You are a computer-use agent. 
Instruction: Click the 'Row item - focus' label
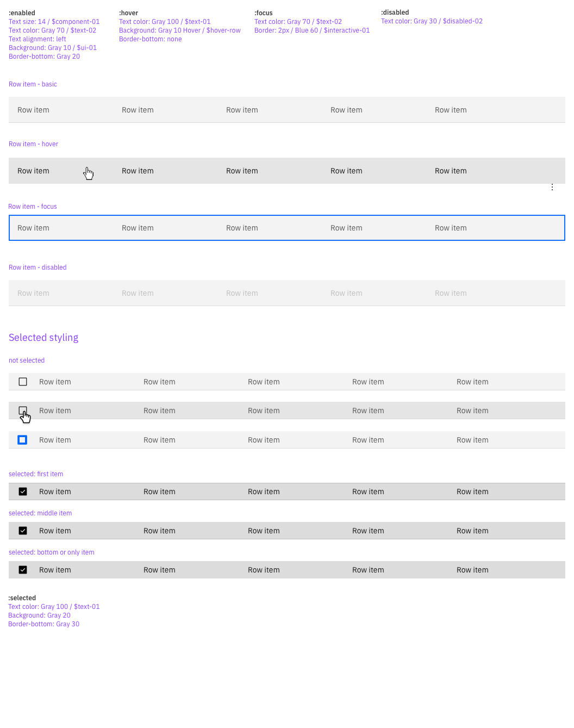33,207
